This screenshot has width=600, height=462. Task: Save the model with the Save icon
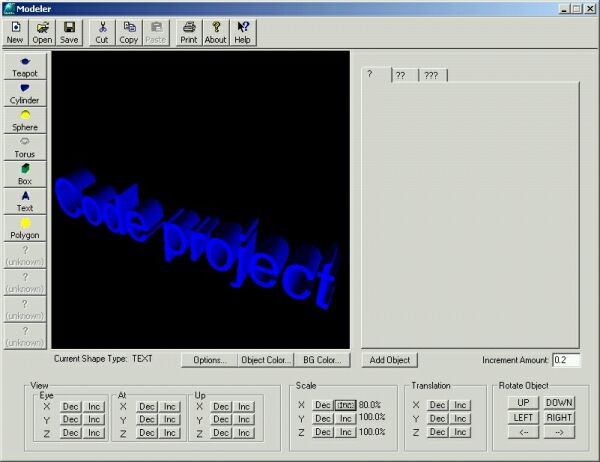coord(69,33)
